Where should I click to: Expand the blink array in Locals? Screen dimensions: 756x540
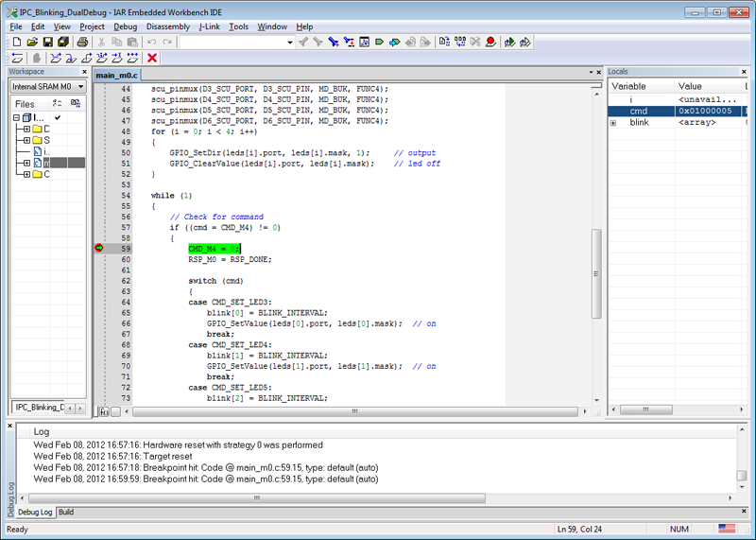click(x=613, y=123)
